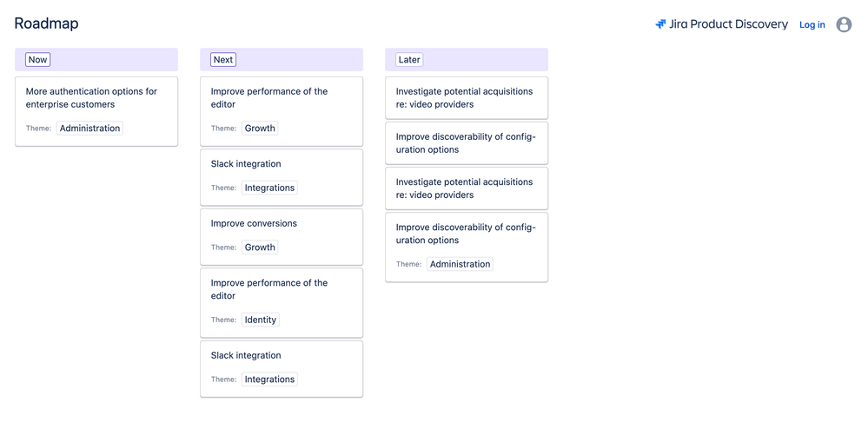Select the Later column header label
The height and width of the screenshot is (429, 868).
409,60
